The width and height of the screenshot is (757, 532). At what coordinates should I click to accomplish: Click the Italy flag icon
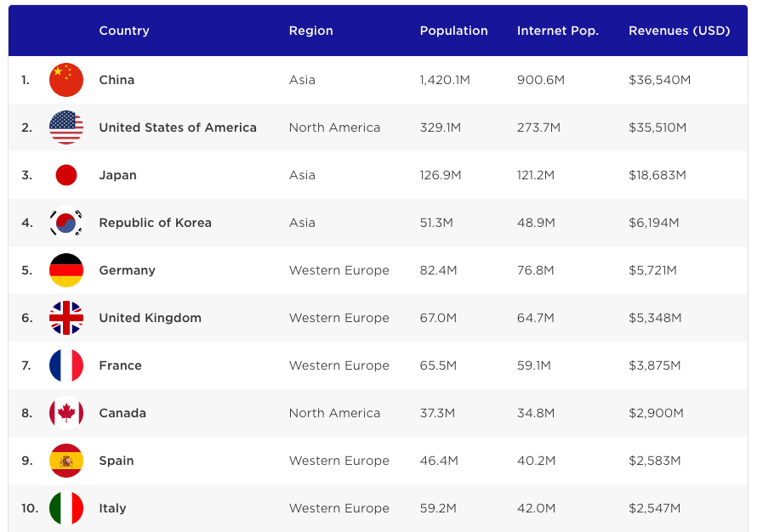65,508
